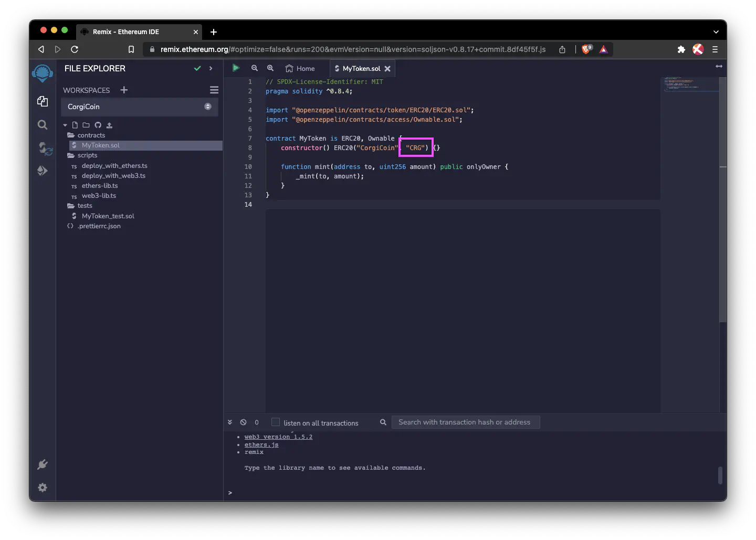
Task: Open the workspaces hamburger menu
Action: click(214, 90)
